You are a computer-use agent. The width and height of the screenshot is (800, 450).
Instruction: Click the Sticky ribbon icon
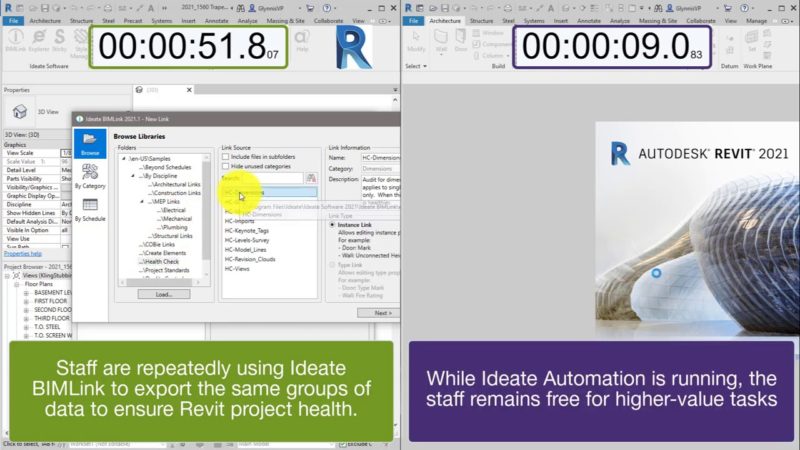pos(59,41)
